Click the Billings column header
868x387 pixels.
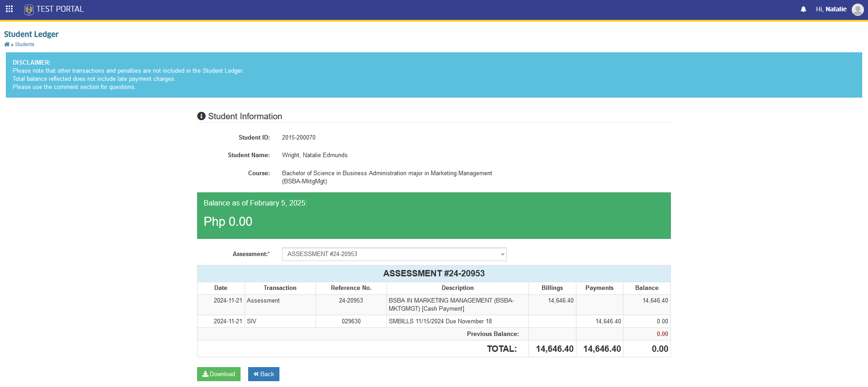552,288
